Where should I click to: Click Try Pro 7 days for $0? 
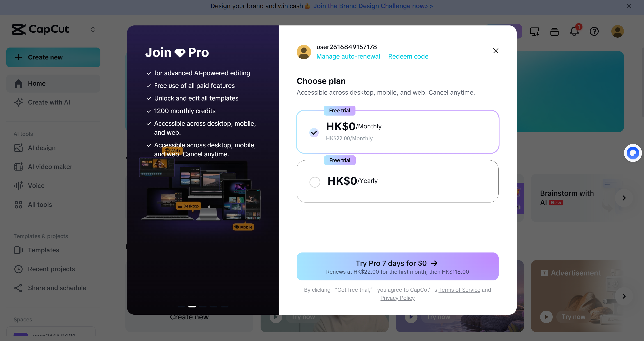(x=397, y=266)
